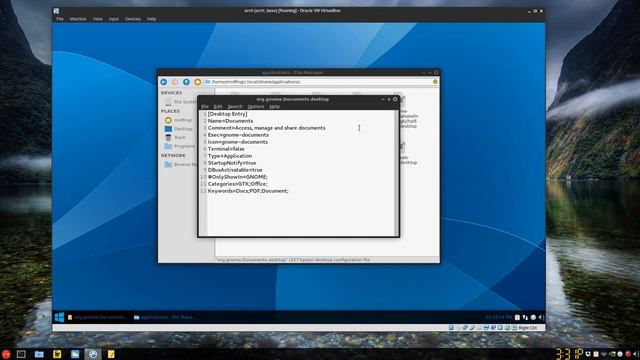This screenshot has height=360, width=640.
Task: Click the line "[Desktop Entry]" in the editor
Action: pos(227,114)
